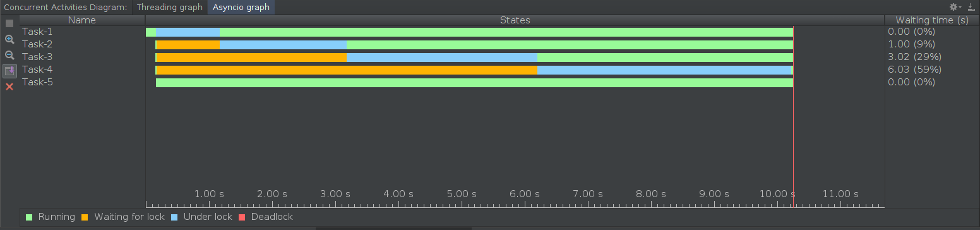The width and height of the screenshot is (980, 230).
Task: Click Task-4 blue under-lock segment
Action: tap(665, 70)
